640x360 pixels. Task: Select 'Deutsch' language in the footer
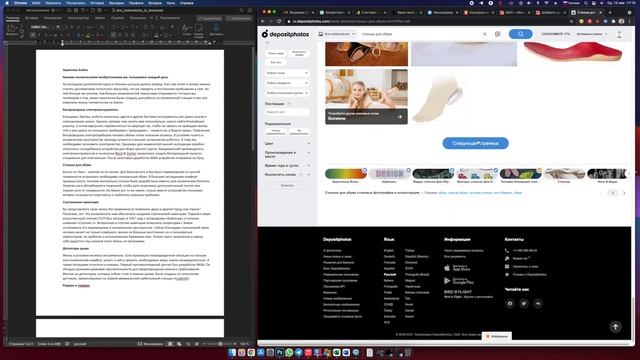click(x=389, y=257)
